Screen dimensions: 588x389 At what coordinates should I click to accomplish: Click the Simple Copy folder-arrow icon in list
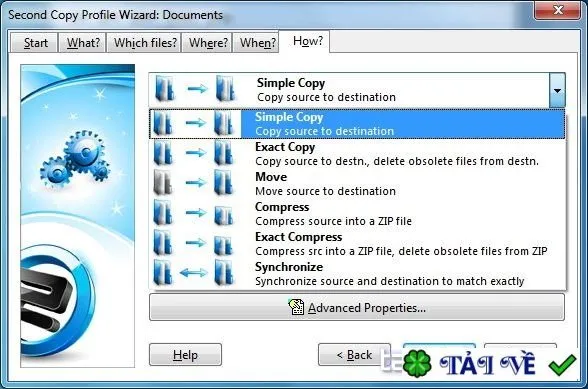(195, 123)
